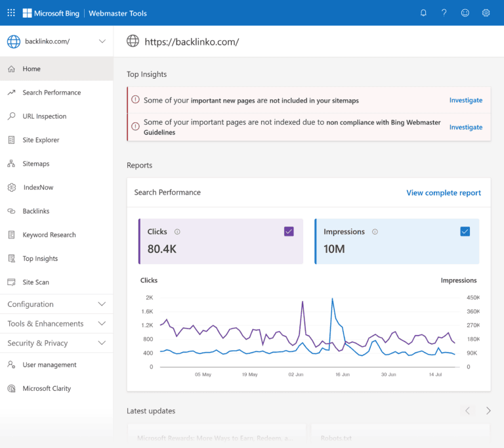Expand the Configuration section
Image resolution: width=504 pixels, height=448 pixels.
[x=56, y=304]
